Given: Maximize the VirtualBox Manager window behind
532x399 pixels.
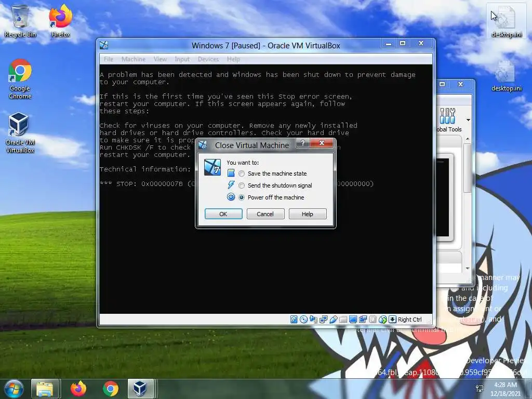Looking at the screenshot, I should [x=442, y=84].
